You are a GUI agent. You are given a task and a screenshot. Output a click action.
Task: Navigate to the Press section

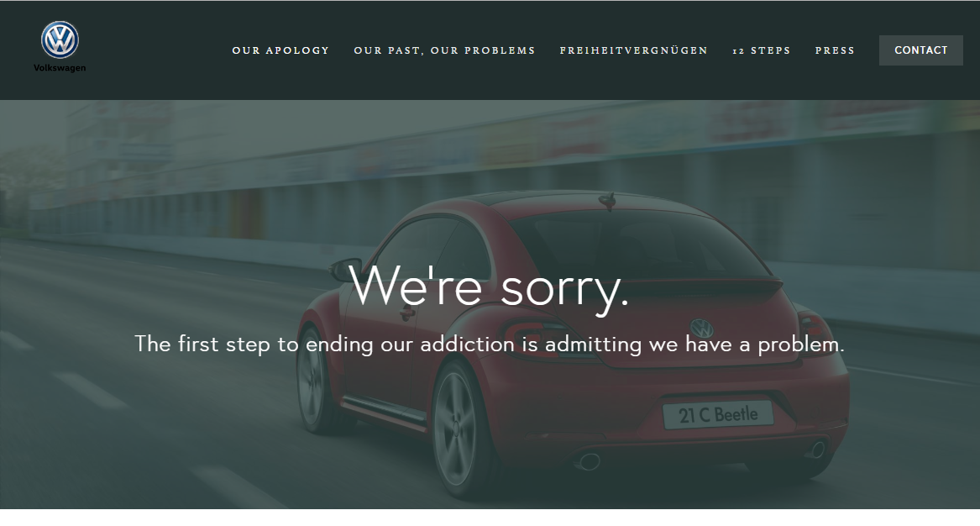click(835, 50)
